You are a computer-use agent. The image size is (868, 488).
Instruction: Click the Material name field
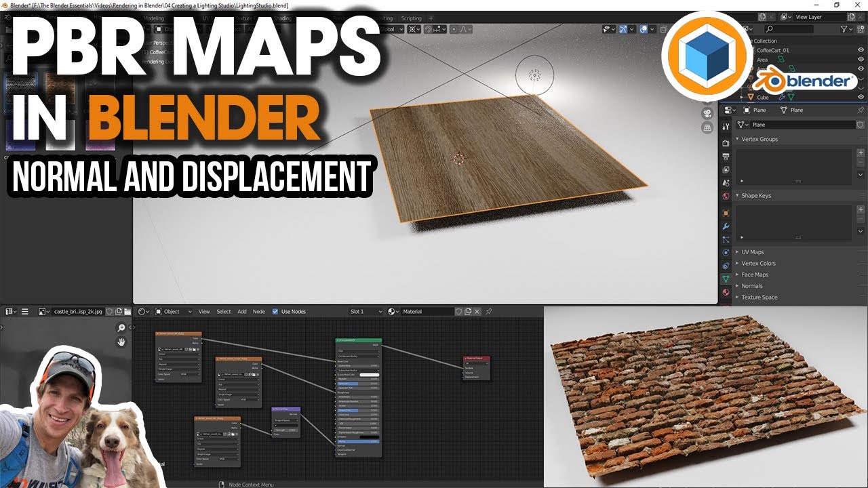coord(427,312)
